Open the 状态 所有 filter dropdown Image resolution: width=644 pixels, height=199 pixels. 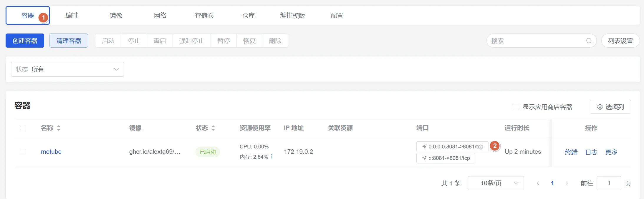coord(67,69)
